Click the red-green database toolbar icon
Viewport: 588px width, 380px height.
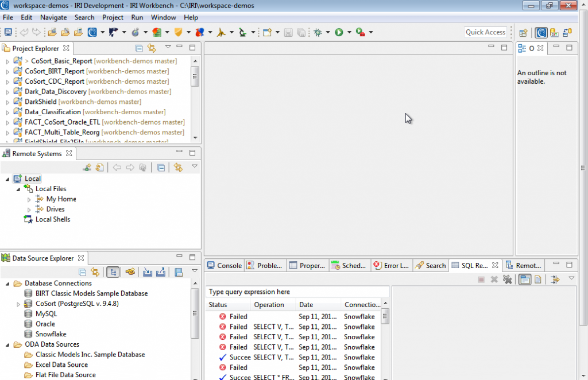(157, 32)
